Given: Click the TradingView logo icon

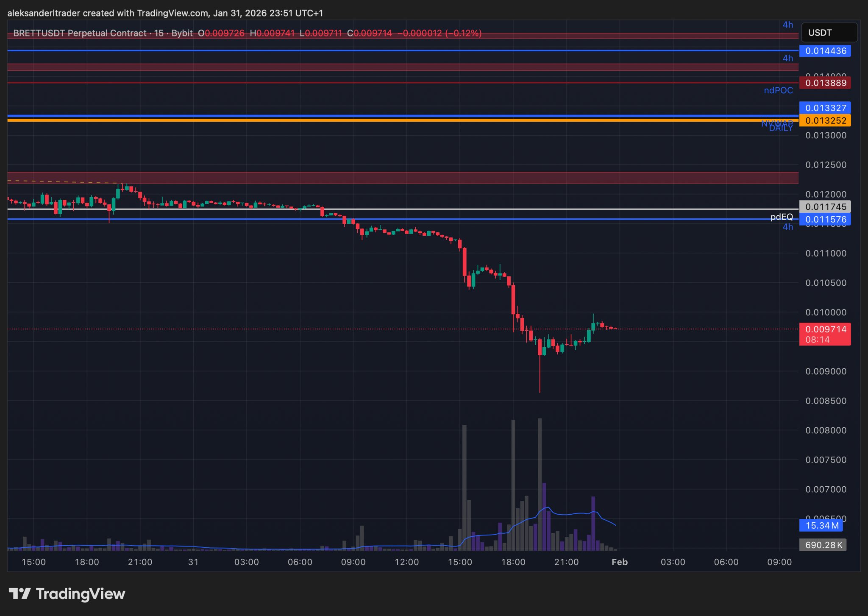Looking at the screenshot, I should point(20,594).
